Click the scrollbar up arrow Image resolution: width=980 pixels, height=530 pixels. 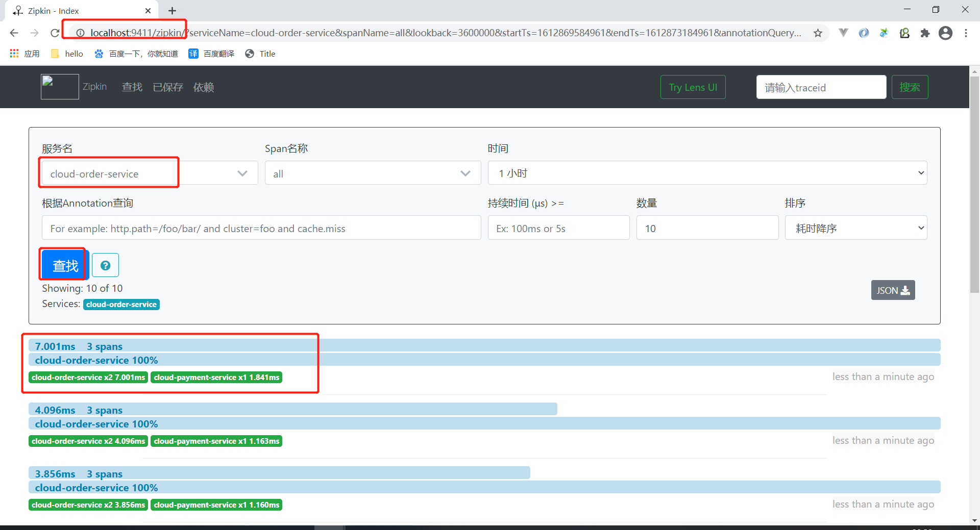[x=974, y=71]
